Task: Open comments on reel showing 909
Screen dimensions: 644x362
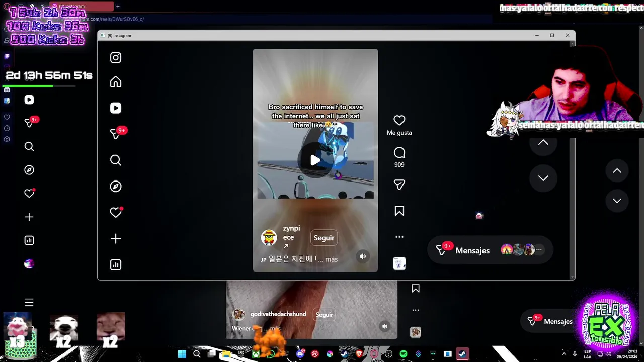Action: point(399,153)
